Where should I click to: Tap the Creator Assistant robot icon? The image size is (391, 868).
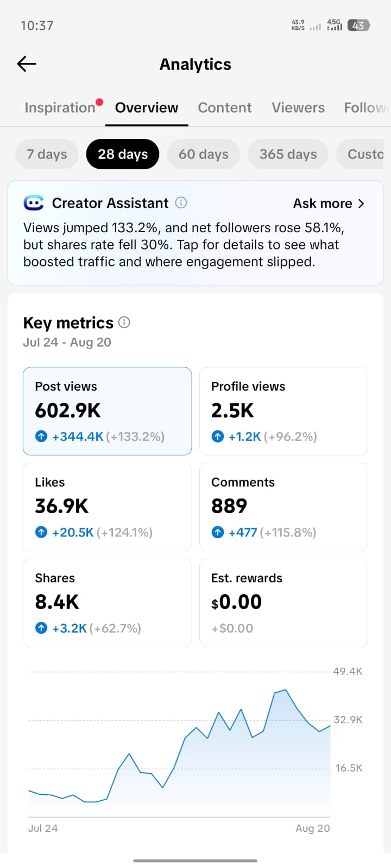pyautogui.click(x=34, y=203)
